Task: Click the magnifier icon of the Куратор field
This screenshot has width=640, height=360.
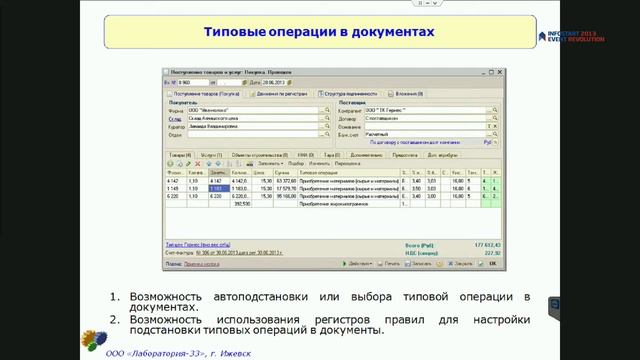Action: pos(327,126)
